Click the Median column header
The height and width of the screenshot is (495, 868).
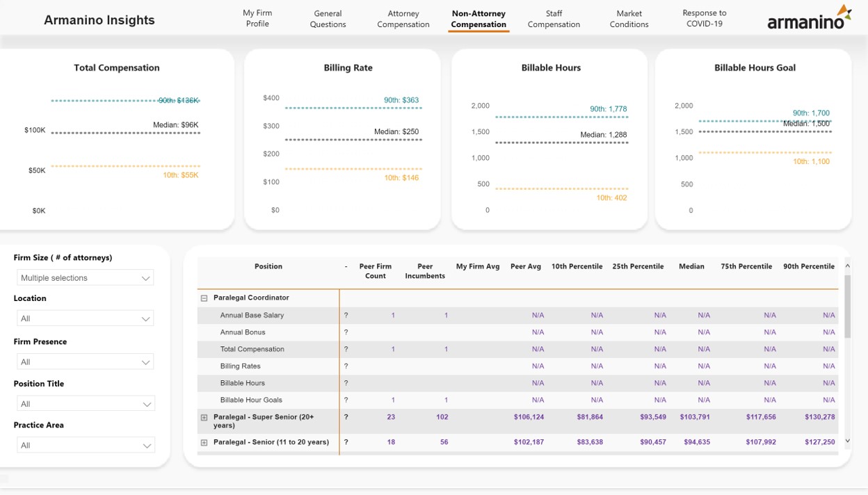tap(691, 266)
